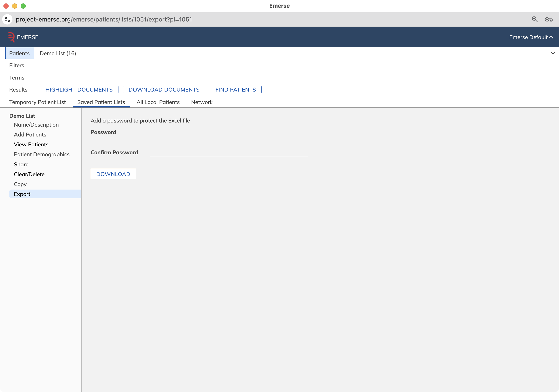This screenshot has width=559, height=392.
Task: Open the site settings icon in address bar
Action: [x=7, y=20]
